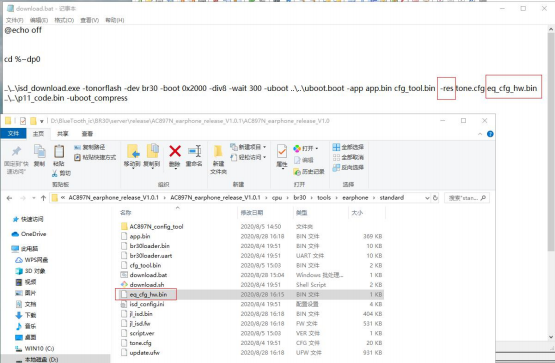This screenshot has height=363, width=555.
Task: Click the Rename icon in ribbon
Action: (x=194, y=151)
